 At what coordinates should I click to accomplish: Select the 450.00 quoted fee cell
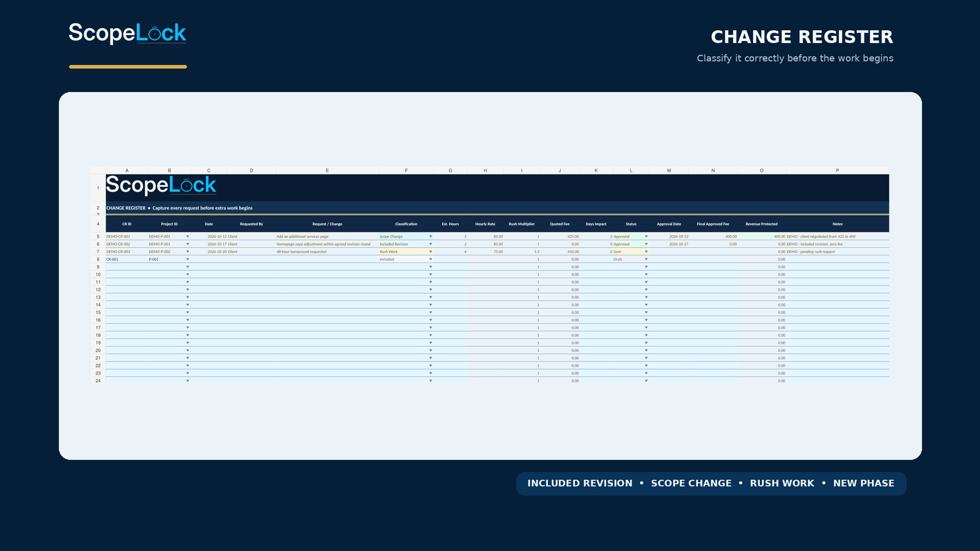(560, 252)
